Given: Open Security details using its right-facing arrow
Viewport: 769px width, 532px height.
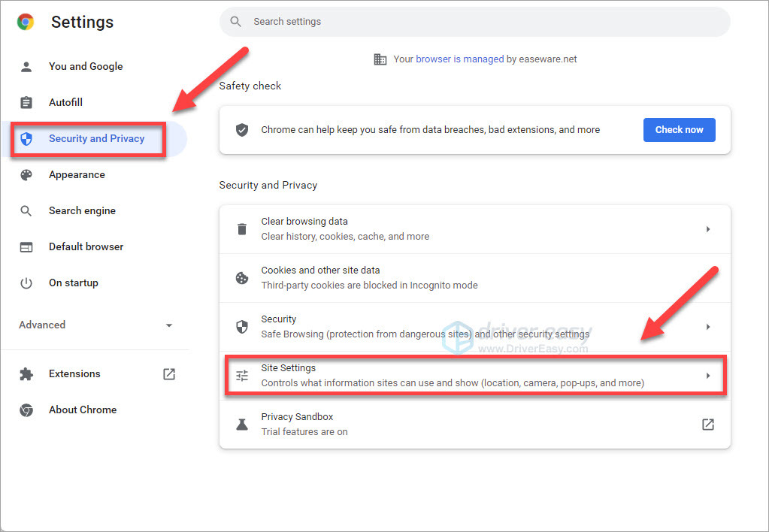Looking at the screenshot, I should (x=707, y=326).
